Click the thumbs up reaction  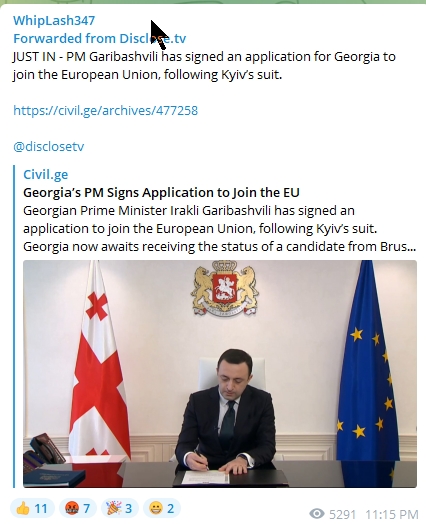pyautogui.click(x=32, y=508)
